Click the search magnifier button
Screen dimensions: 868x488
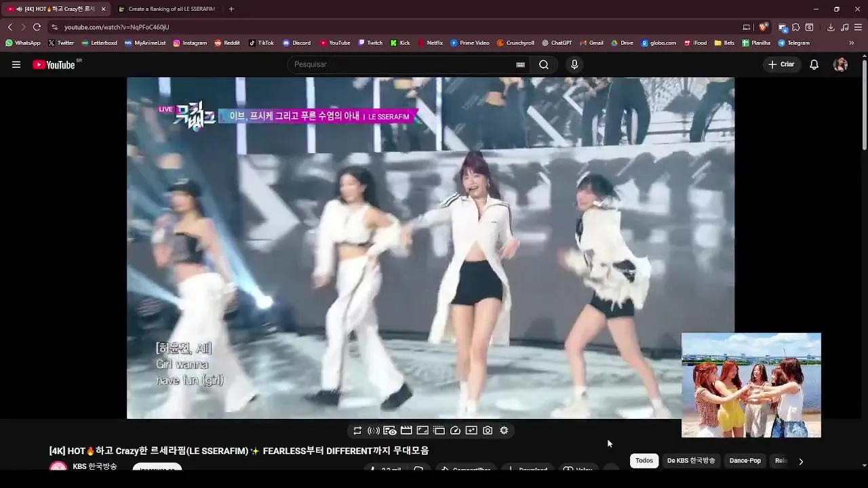[x=544, y=64]
